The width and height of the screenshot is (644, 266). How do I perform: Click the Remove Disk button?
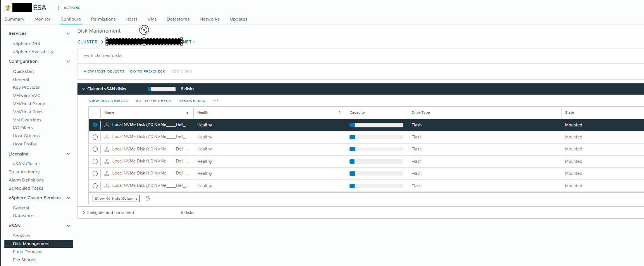192,101
